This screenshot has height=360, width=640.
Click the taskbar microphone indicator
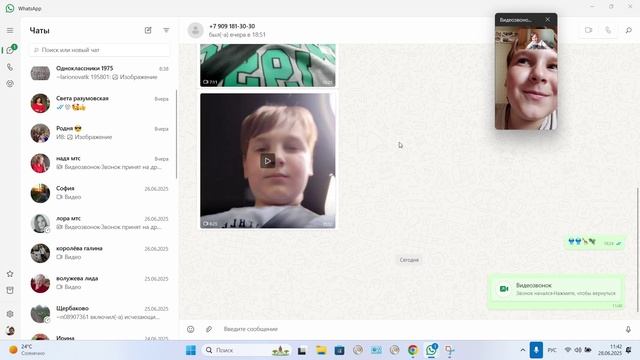[x=536, y=350]
